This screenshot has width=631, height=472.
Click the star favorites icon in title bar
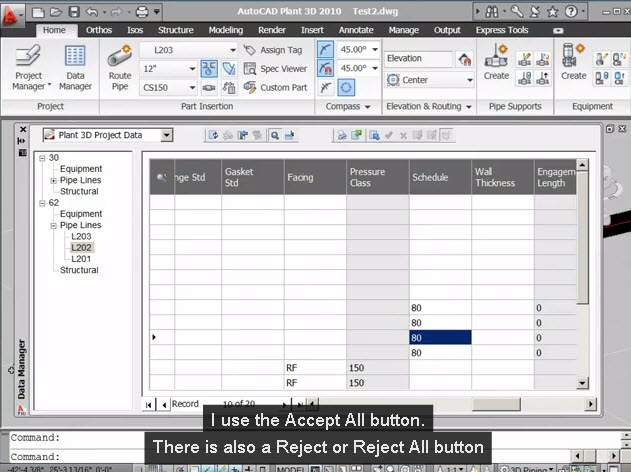point(553,12)
